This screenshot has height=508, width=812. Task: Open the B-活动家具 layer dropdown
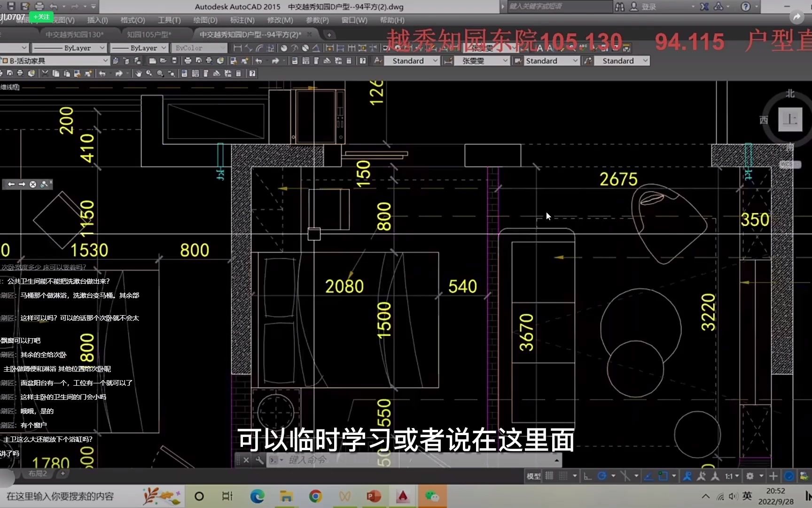(105, 61)
